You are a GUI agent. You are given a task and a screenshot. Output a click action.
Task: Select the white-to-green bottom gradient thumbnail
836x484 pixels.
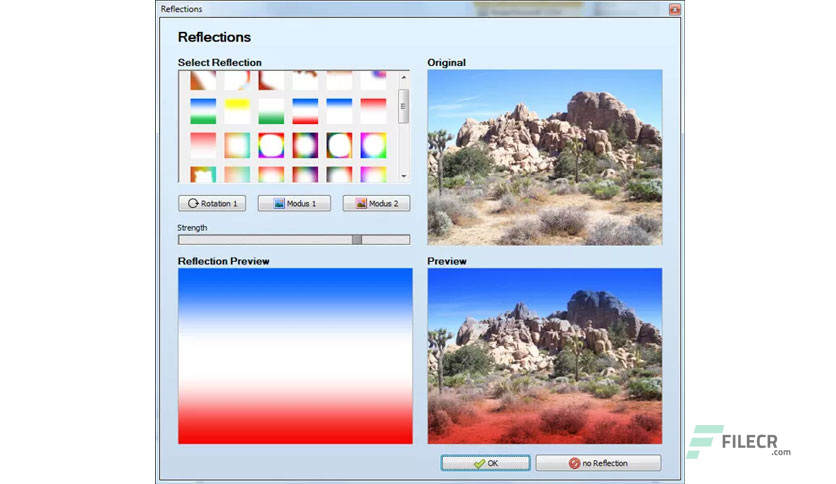point(271,111)
